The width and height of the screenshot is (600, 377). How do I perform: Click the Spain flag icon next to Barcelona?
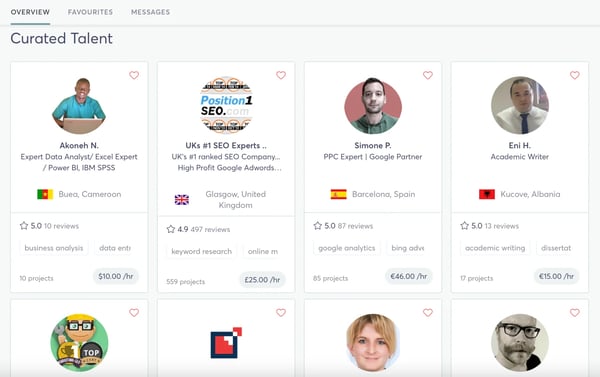tap(338, 194)
